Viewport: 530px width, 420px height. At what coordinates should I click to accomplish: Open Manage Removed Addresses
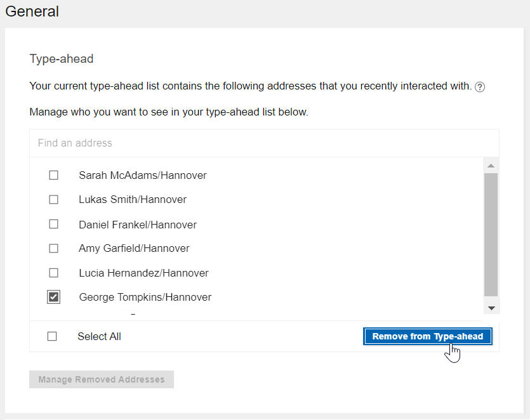click(101, 379)
